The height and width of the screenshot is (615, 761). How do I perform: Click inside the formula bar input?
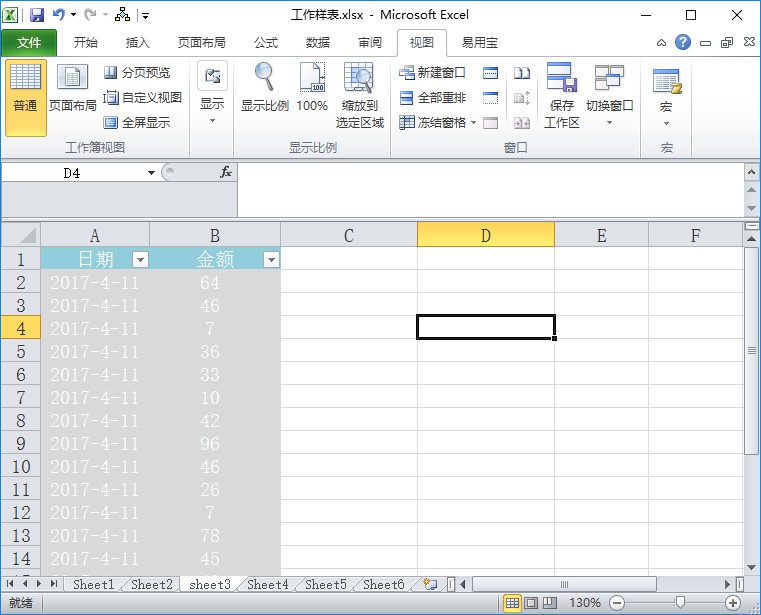click(x=490, y=190)
